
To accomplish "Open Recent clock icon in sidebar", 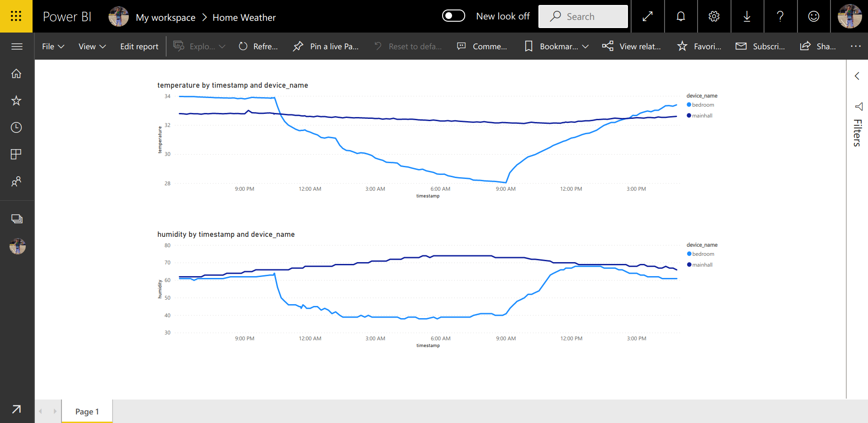I will tap(16, 127).
